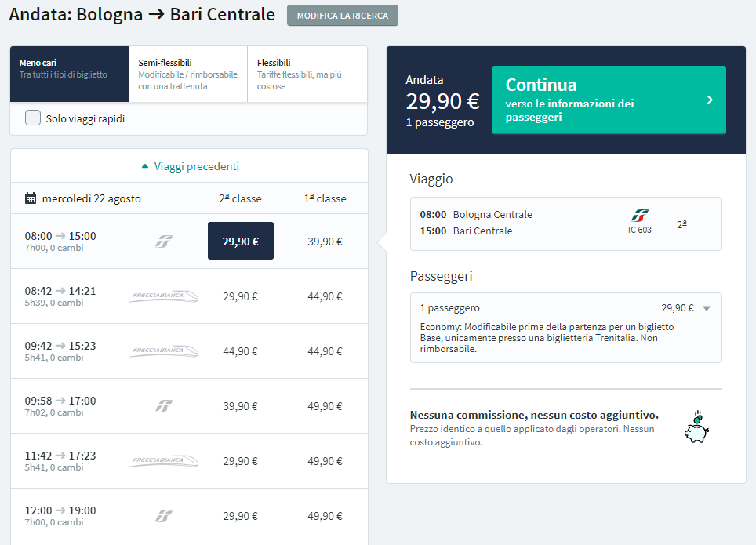The image size is (756, 545).
Task: Expand the 1 passeggero fare dropdown arrow
Action: click(707, 309)
